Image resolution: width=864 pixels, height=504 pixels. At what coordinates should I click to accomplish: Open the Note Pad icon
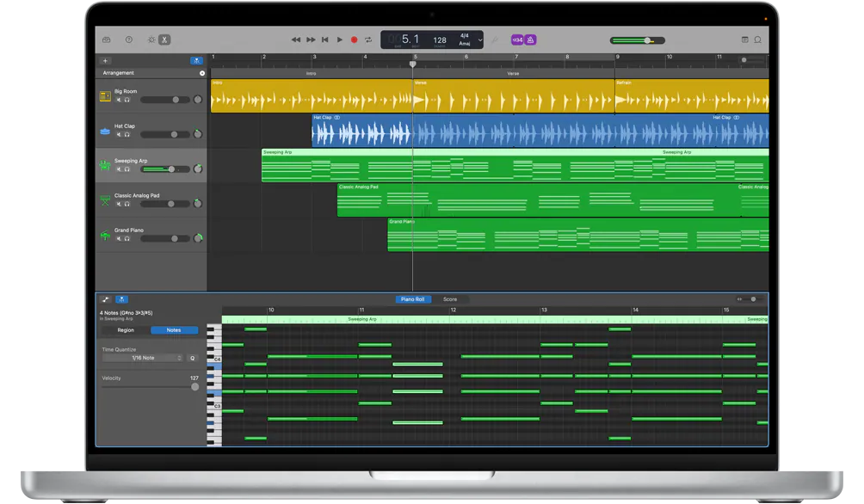(744, 40)
